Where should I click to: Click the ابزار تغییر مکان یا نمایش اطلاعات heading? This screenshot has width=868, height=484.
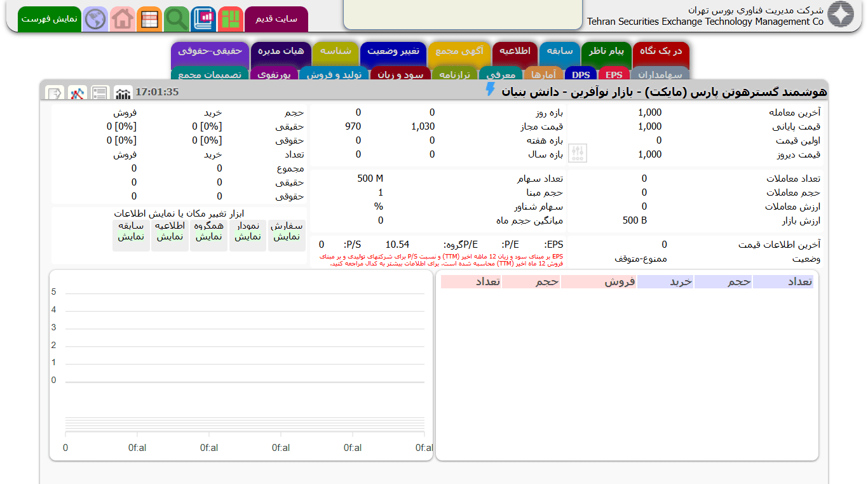pos(179,213)
